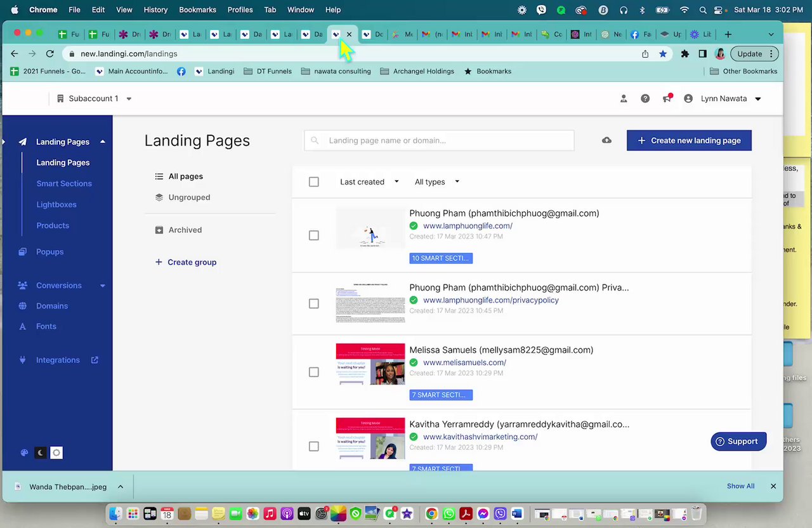The height and width of the screenshot is (528, 812).
Task: Open Finder from the Dock
Action: tap(115, 513)
